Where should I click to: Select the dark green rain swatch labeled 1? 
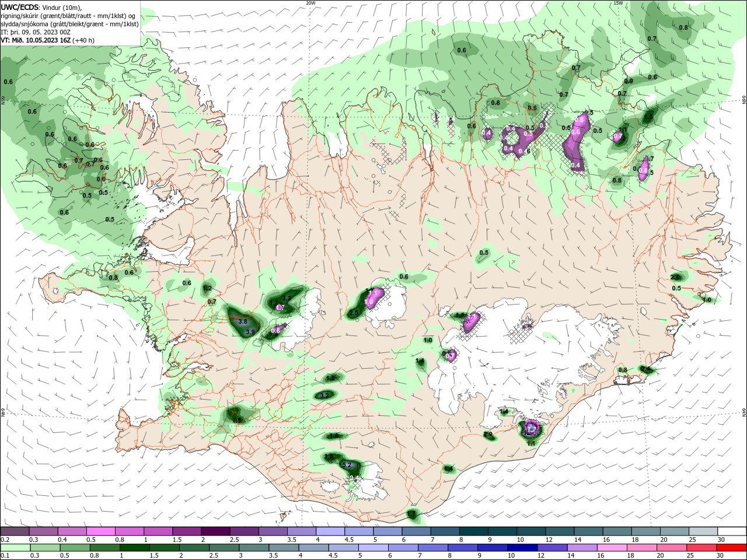(134, 548)
